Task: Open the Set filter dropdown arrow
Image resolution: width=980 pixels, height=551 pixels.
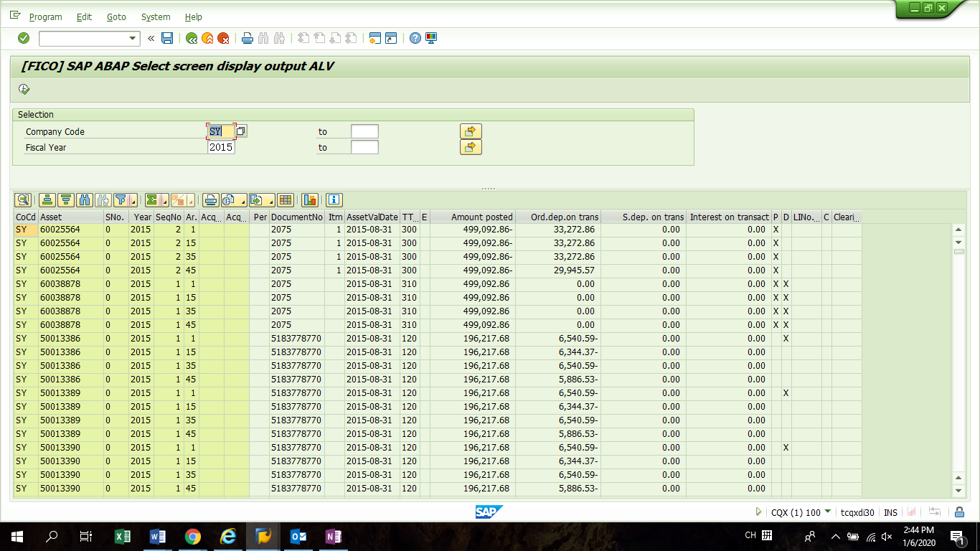Action: (134, 202)
